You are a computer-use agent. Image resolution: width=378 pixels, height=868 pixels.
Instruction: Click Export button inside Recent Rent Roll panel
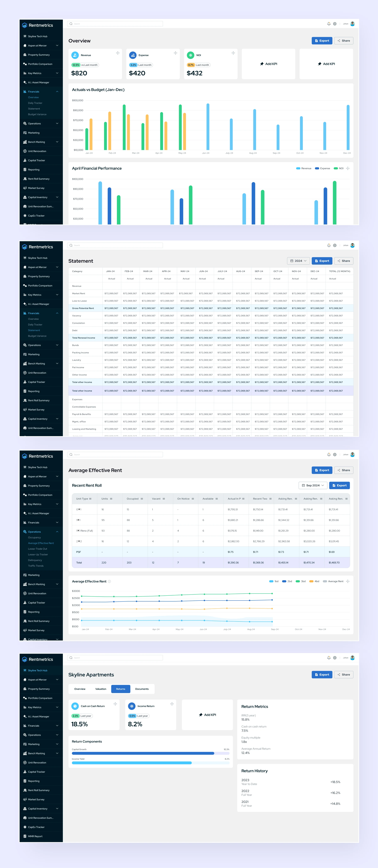339,485
